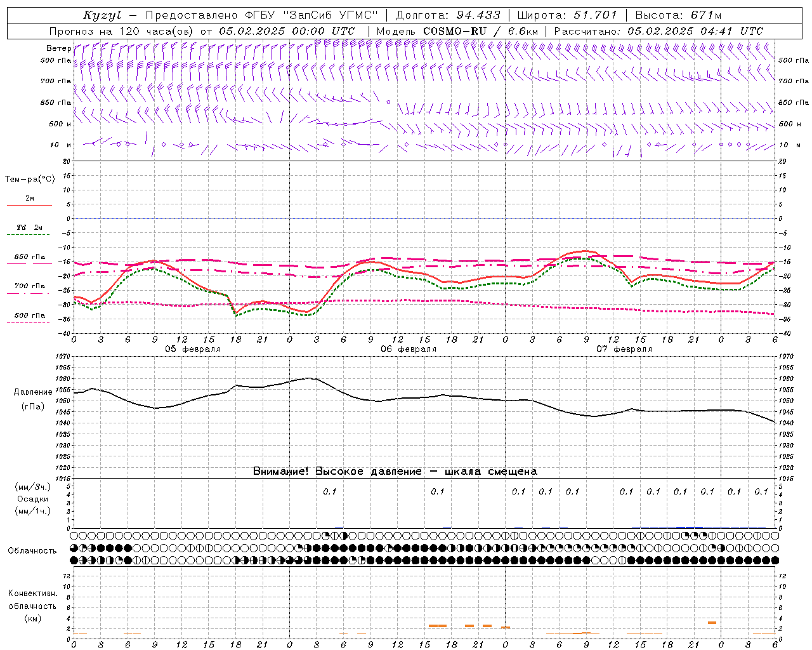This screenshot has height=650, width=812.
Task: Click the blue precipitation bar on 07 февраля
Action: click(689, 527)
